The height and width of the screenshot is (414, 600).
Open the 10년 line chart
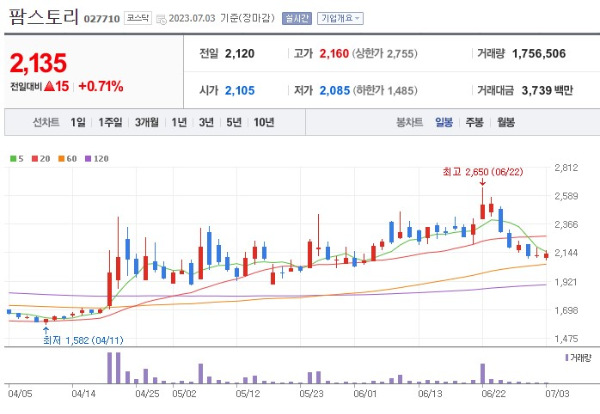tap(264, 122)
